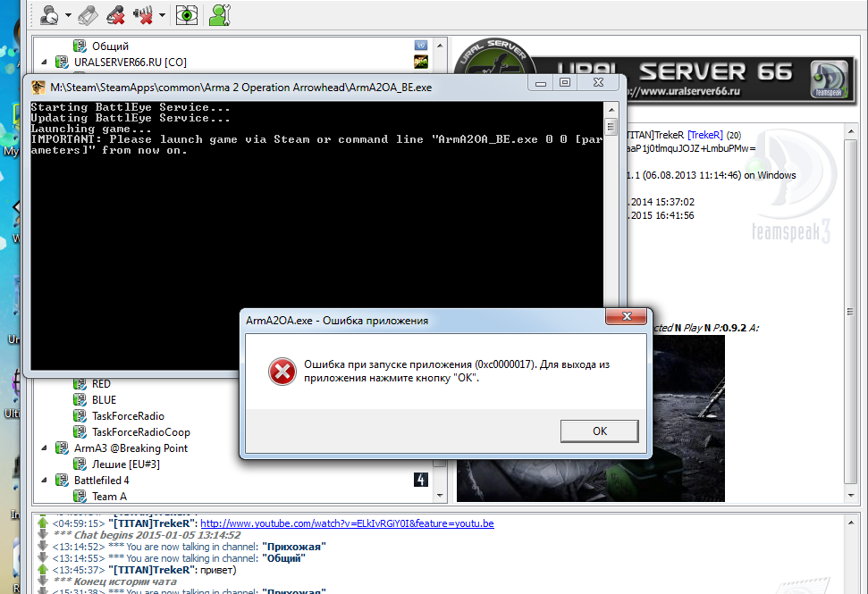Close the ArmA2OA_BE.exe console window
This screenshot has height=594, width=868.
tap(598, 83)
